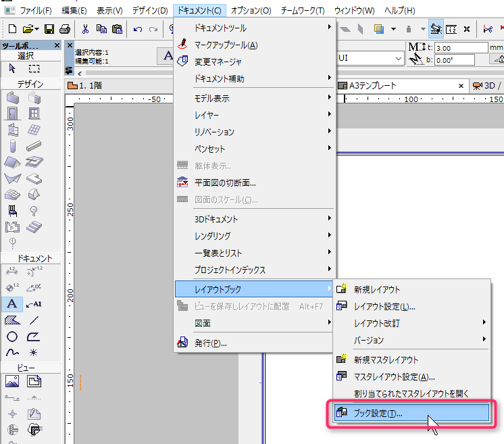504x444 pixels.
Task: Click the Cut scissors icon
Action: tap(85, 29)
